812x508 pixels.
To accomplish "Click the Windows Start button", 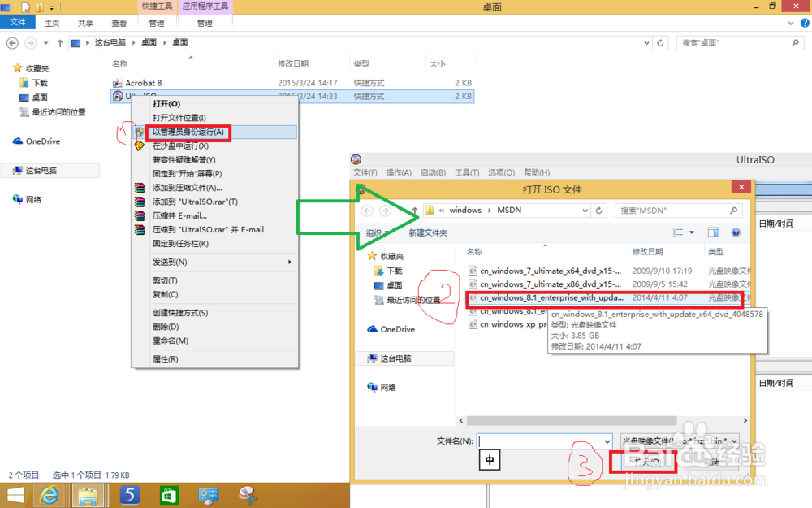I will tap(15, 496).
